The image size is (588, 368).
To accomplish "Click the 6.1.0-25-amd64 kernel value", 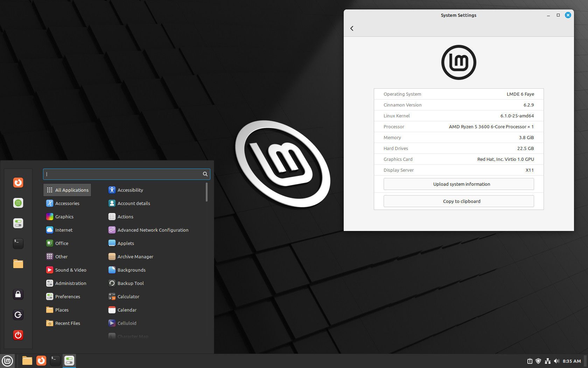I will click(517, 116).
